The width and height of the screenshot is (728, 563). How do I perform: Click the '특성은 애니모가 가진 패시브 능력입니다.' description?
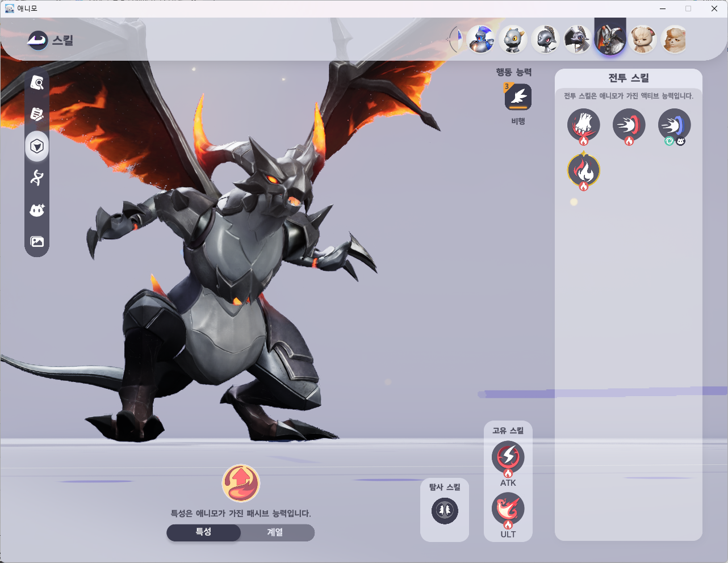[241, 513]
